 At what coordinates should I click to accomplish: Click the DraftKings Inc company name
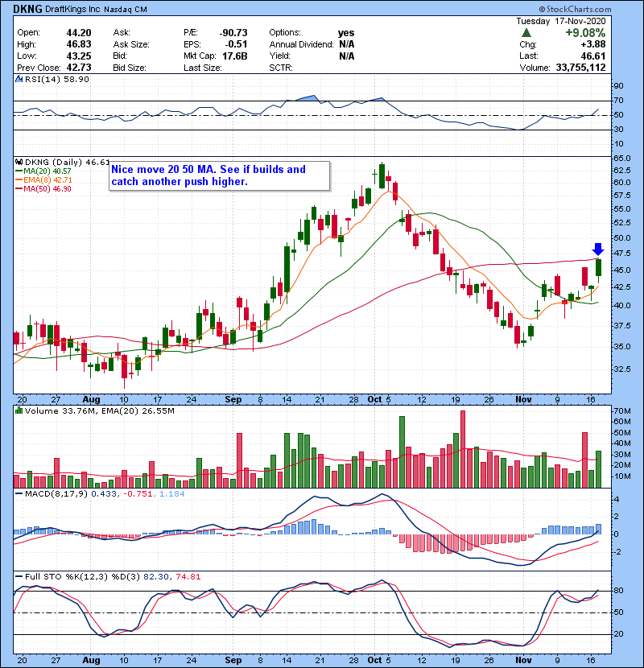tap(72, 9)
